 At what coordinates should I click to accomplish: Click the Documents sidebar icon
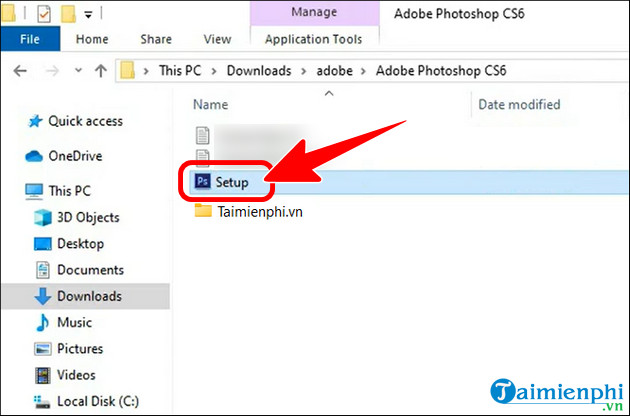pos(43,270)
